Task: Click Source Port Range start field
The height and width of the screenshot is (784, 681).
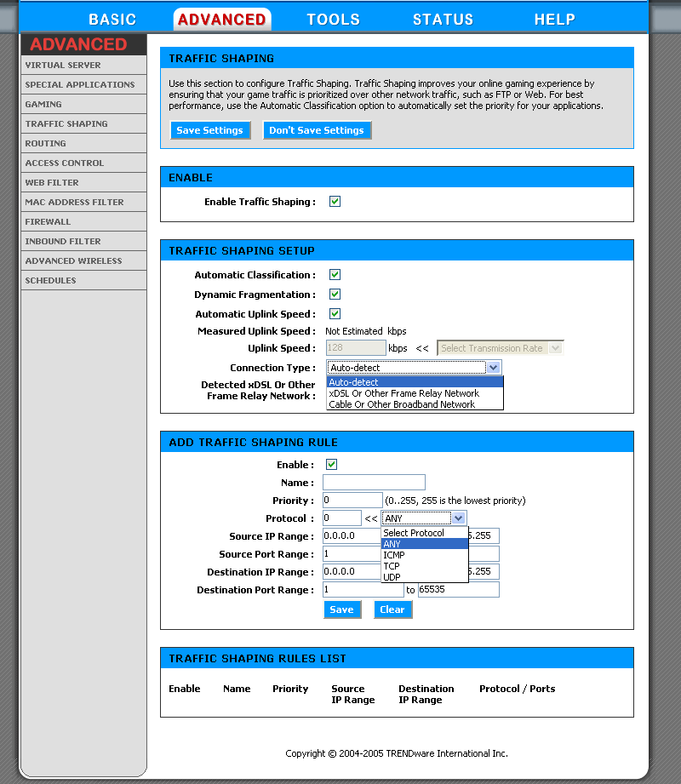Action: pos(352,553)
